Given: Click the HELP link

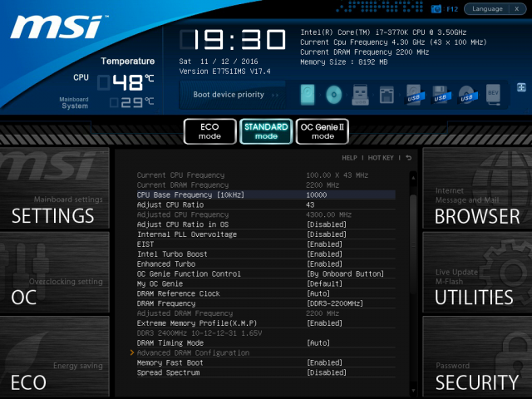Looking at the screenshot, I should click(349, 157).
